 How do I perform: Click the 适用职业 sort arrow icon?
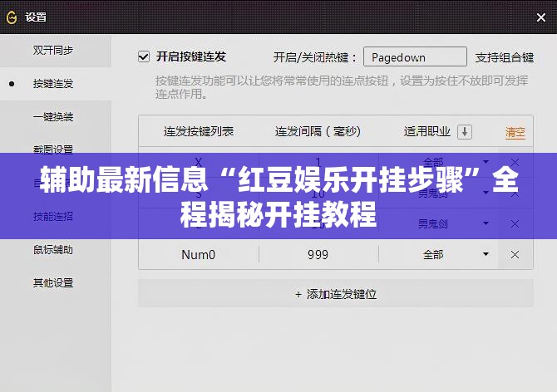pos(465,132)
